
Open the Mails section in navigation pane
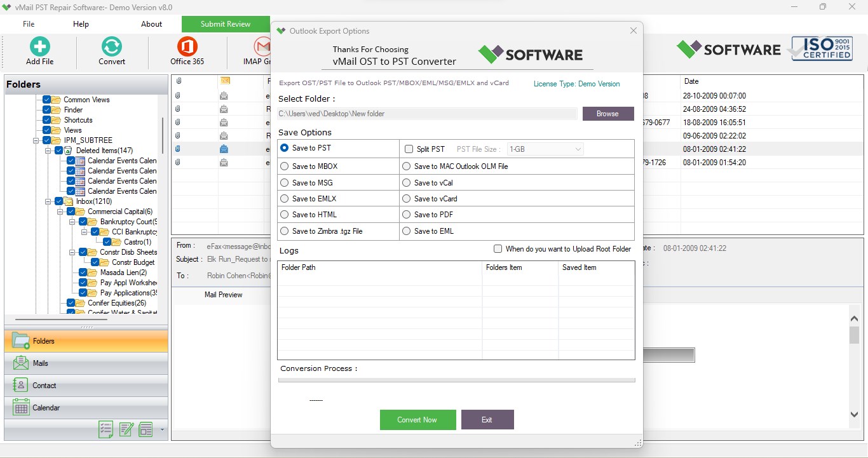[x=86, y=363]
